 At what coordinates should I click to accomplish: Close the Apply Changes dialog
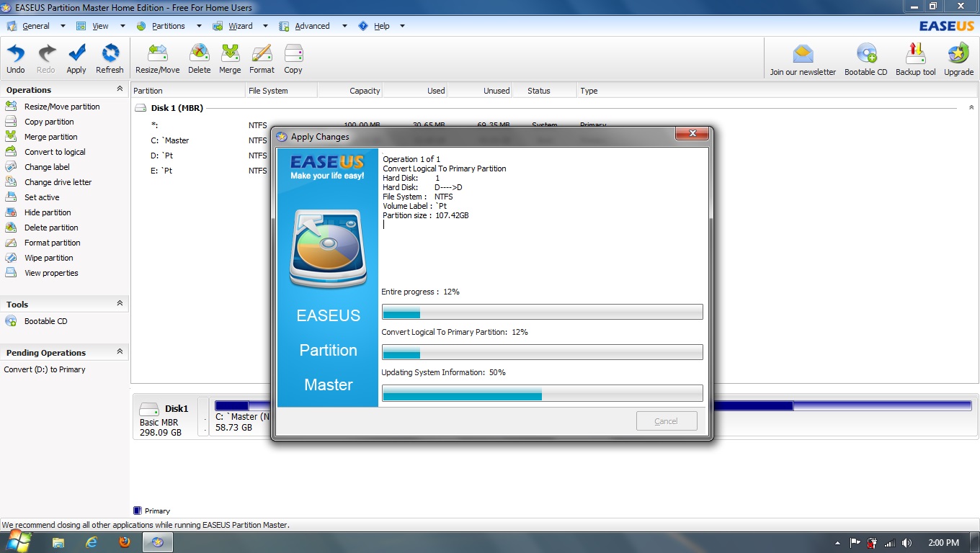click(692, 134)
